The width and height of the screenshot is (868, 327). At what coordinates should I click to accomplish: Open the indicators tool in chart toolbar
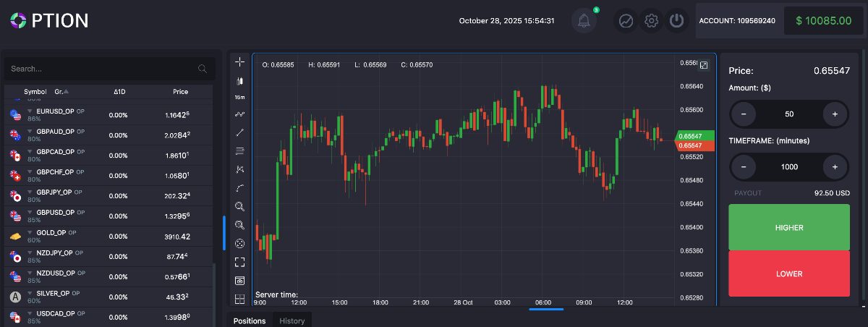(240, 114)
